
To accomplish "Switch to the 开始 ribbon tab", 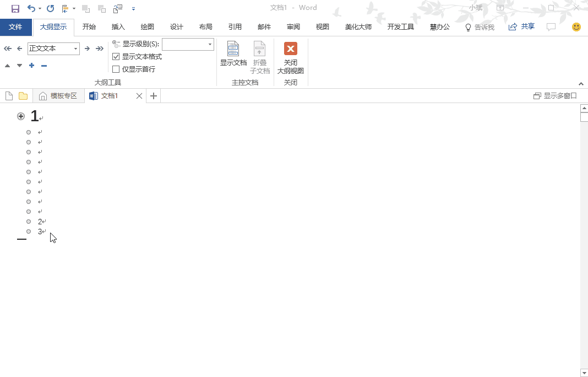I will [89, 27].
